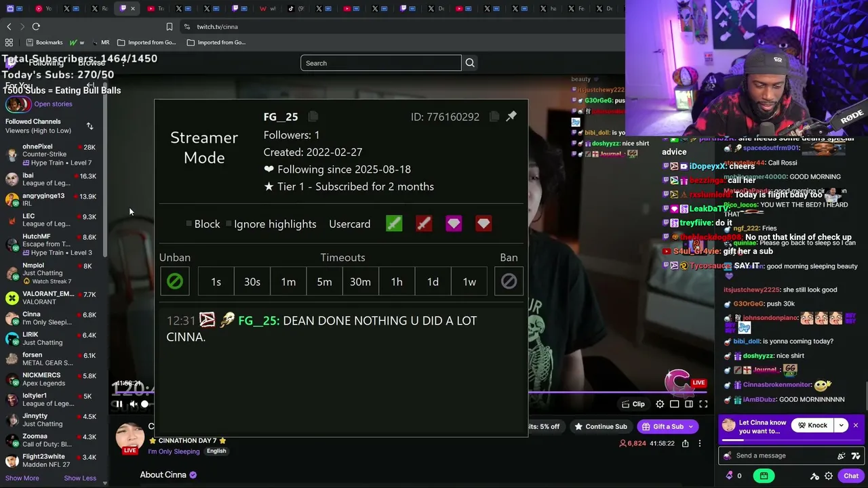
Task: Click the green sword mod icon
Action: coord(394,224)
